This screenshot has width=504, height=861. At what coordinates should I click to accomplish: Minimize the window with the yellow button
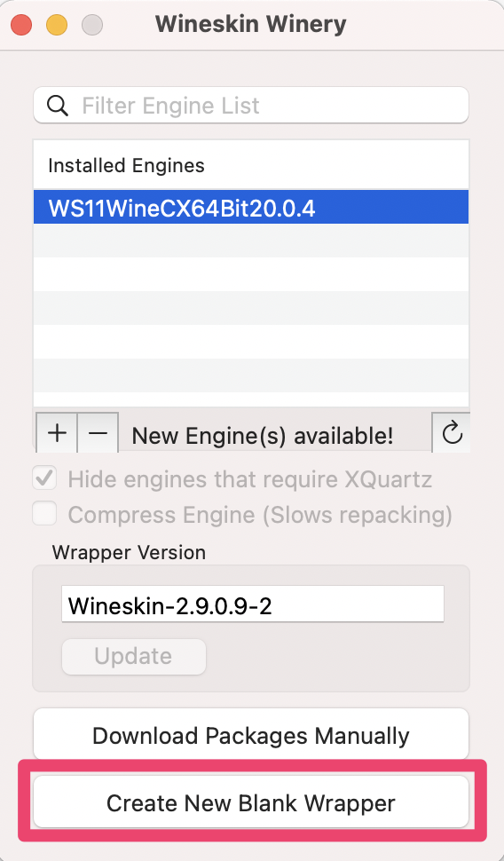point(57,25)
